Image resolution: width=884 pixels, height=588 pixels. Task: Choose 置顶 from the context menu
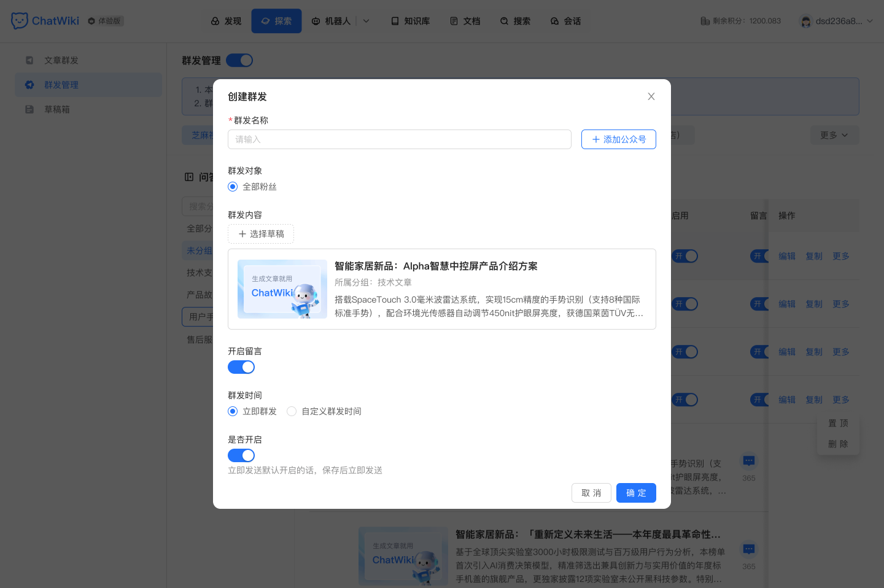pyautogui.click(x=839, y=422)
